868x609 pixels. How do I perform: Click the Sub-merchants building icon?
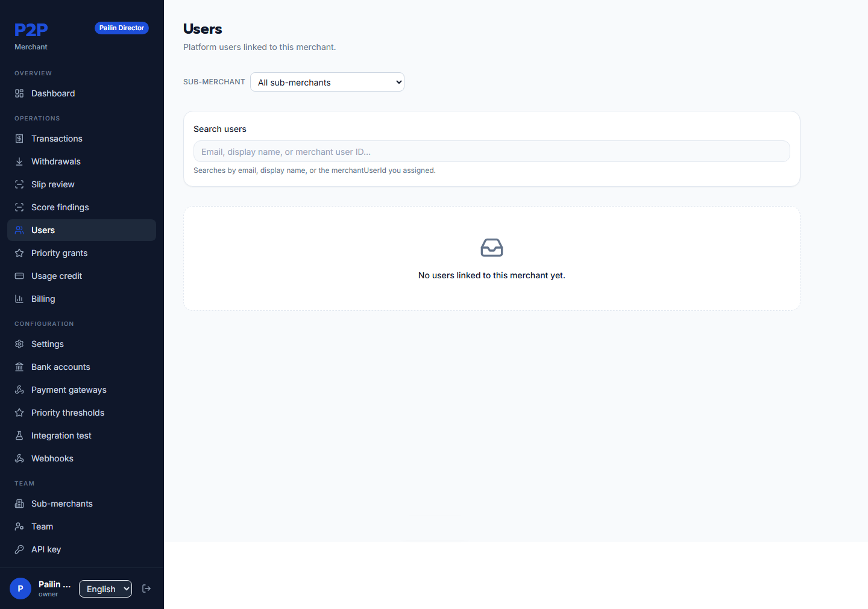coord(19,504)
